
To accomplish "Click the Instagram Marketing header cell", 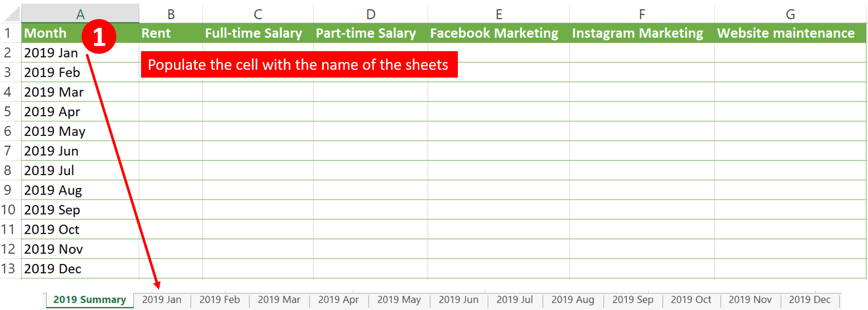I will pos(638,33).
